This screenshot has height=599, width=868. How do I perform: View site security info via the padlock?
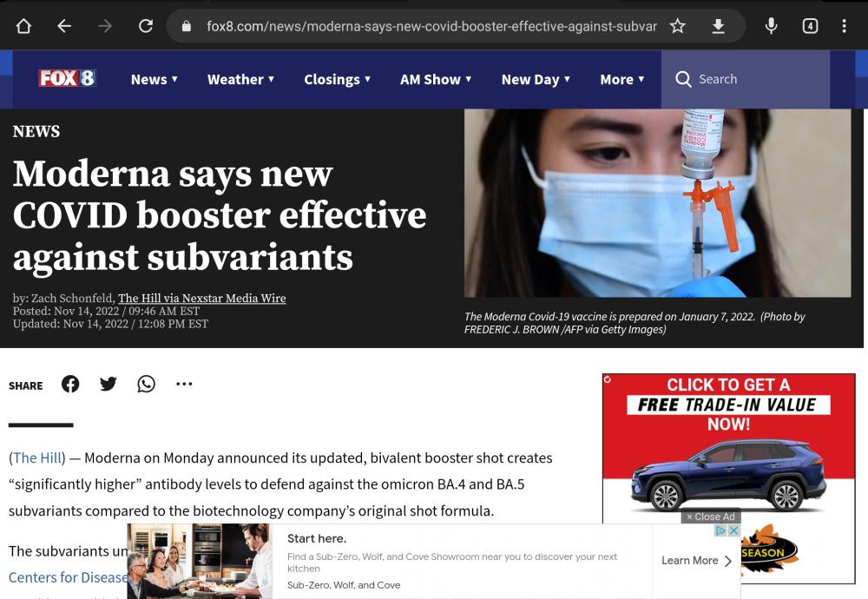[x=185, y=26]
